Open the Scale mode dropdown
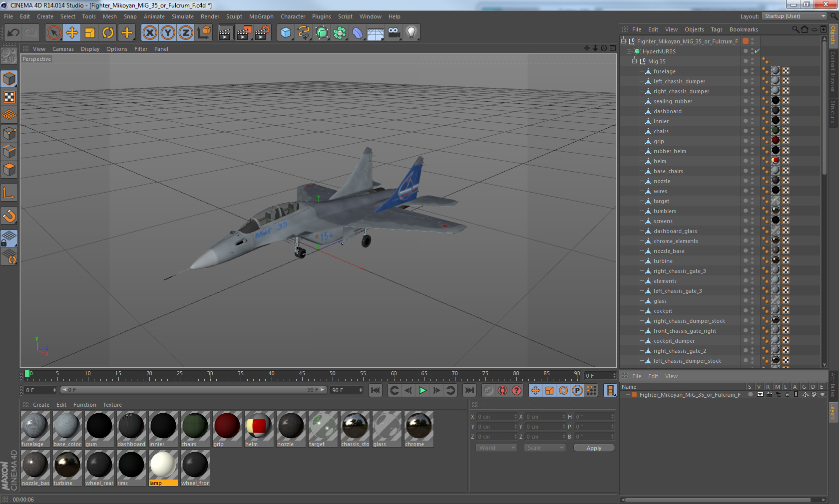Screen dimensions: 839x504 (544, 448)
